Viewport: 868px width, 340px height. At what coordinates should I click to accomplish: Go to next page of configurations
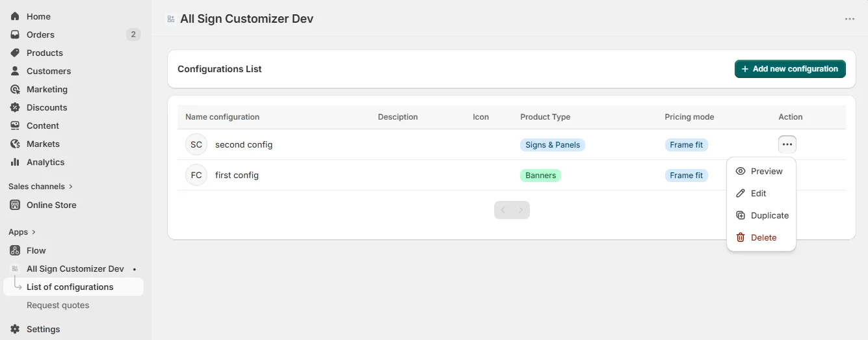(521, 210)
